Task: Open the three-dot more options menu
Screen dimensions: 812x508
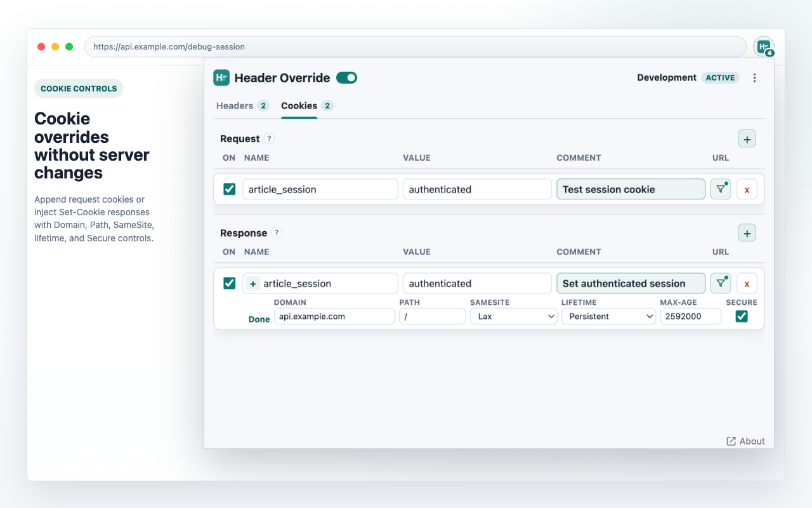Action: coord(754,77)
